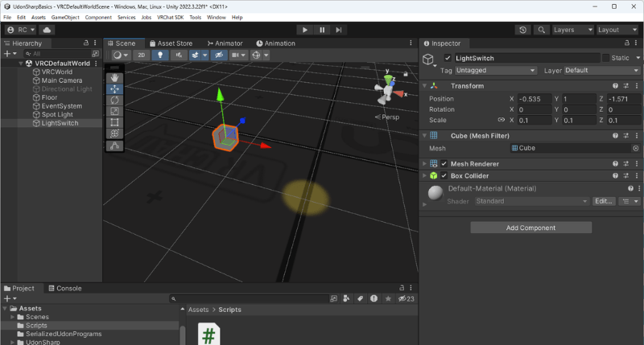Image resolution: width=644 pixels, height=345 pixels.
Task: Click the Pause button
Action: coord(322,30)
